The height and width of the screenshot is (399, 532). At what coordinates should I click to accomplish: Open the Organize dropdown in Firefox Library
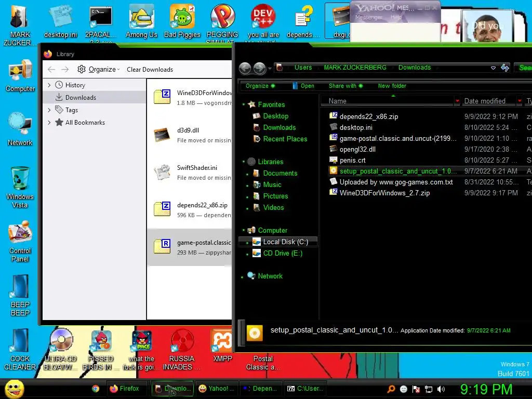[x=99, y=69]
